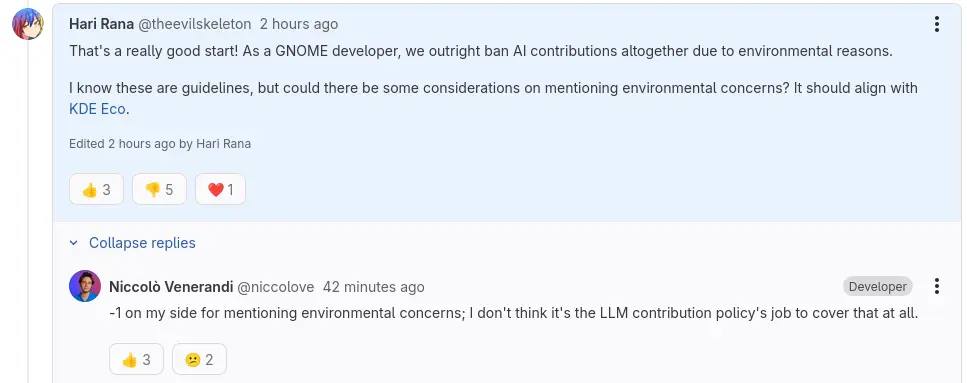Open Hari Rana's comment options kebab menu
The width and height of the screenshot is (967, 383).
(936, 24)
